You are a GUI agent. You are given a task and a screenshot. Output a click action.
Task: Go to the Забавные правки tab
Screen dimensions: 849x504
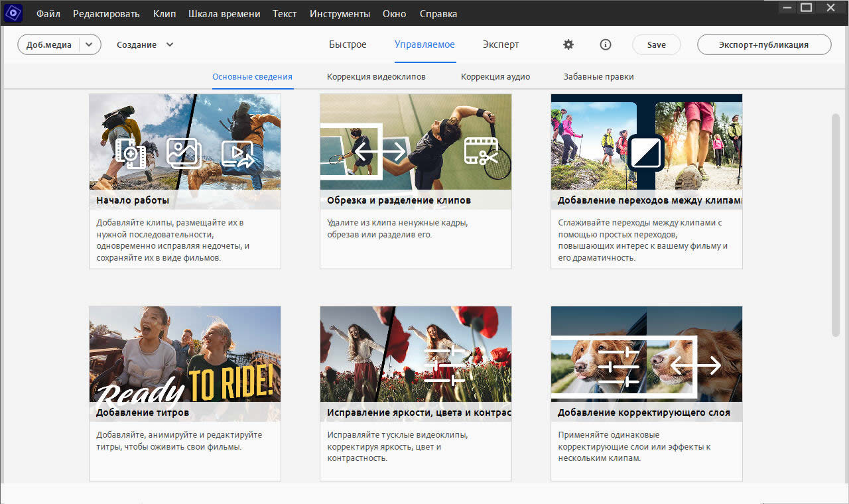tap(598, 76)
